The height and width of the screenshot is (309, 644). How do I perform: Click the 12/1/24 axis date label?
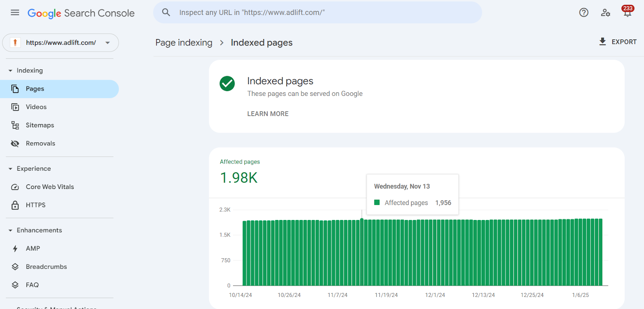(435, 295)
